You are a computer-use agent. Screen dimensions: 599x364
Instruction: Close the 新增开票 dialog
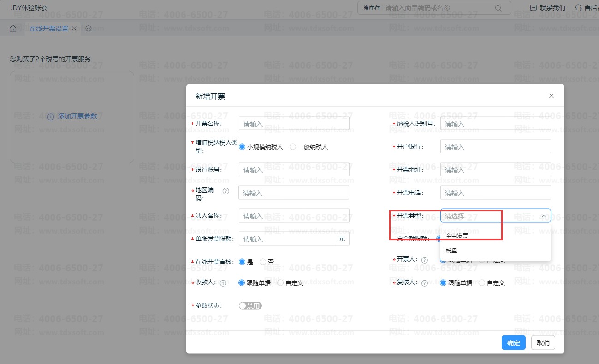point(551,96)
